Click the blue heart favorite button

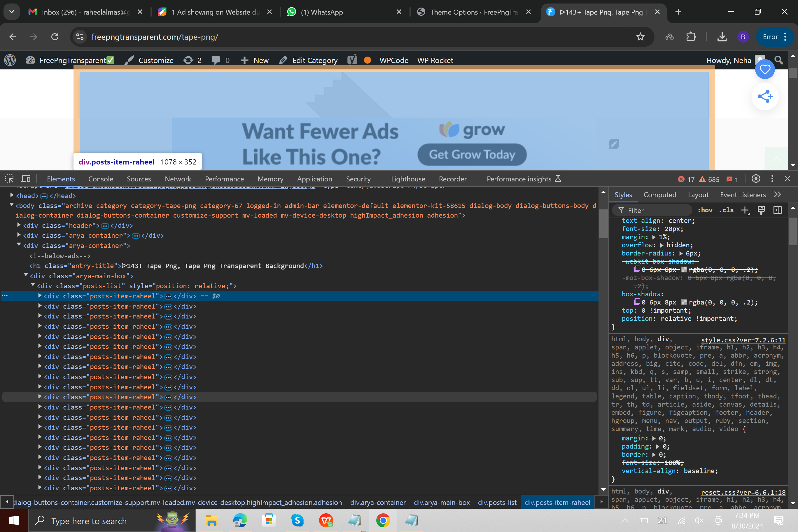coord(765,69)
